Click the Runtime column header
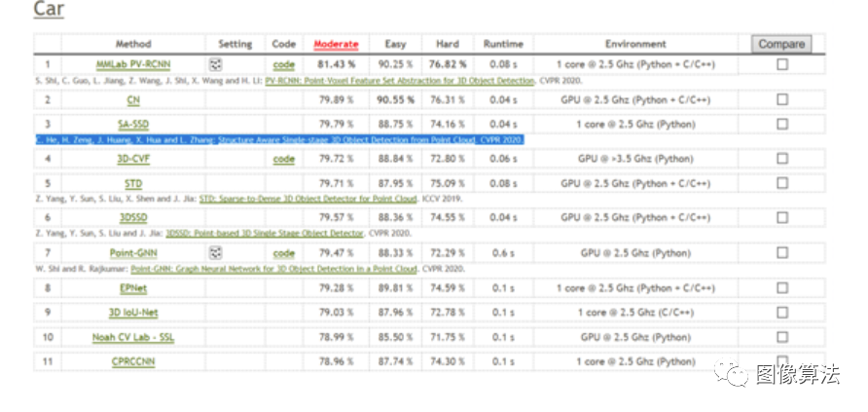Viewport: 868px width, 412px height. [x=503, y=44]
